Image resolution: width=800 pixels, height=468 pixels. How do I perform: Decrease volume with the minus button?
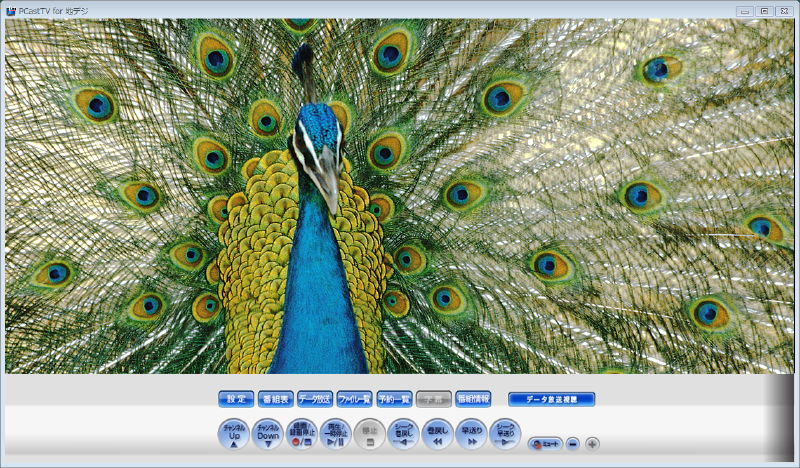coord(573,443)
